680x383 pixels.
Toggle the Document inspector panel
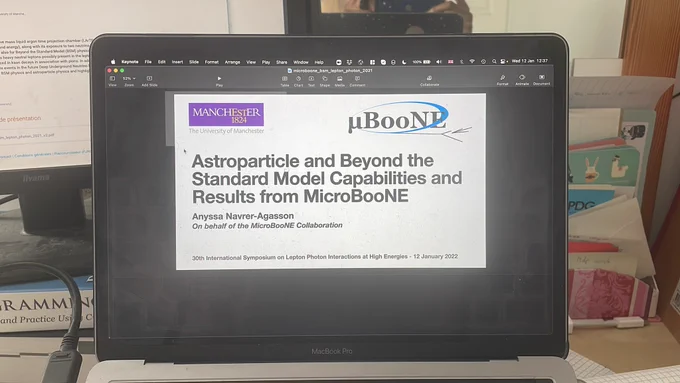pyautogui.click(x=541, y=80)
